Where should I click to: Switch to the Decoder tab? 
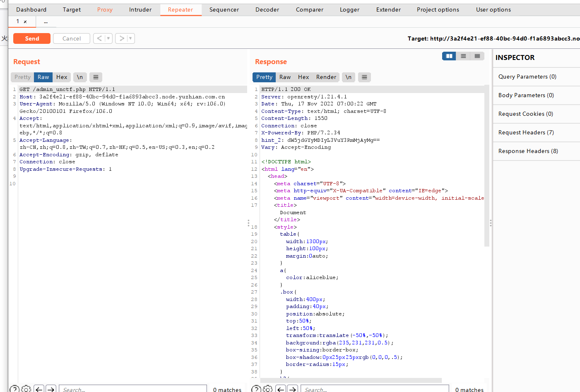(267, 10)
